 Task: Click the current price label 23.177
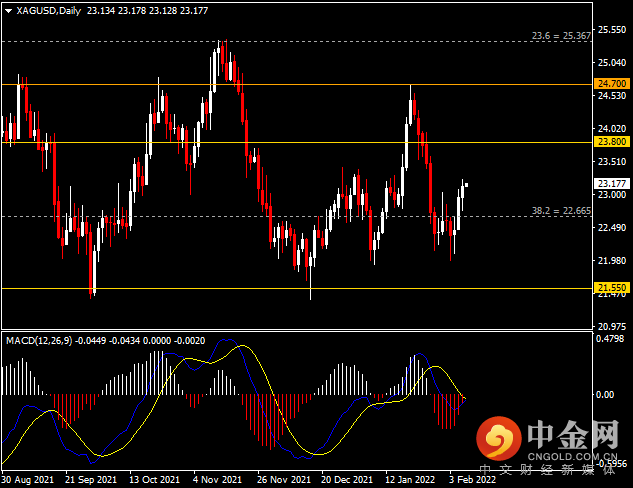[x=612, y=184]
